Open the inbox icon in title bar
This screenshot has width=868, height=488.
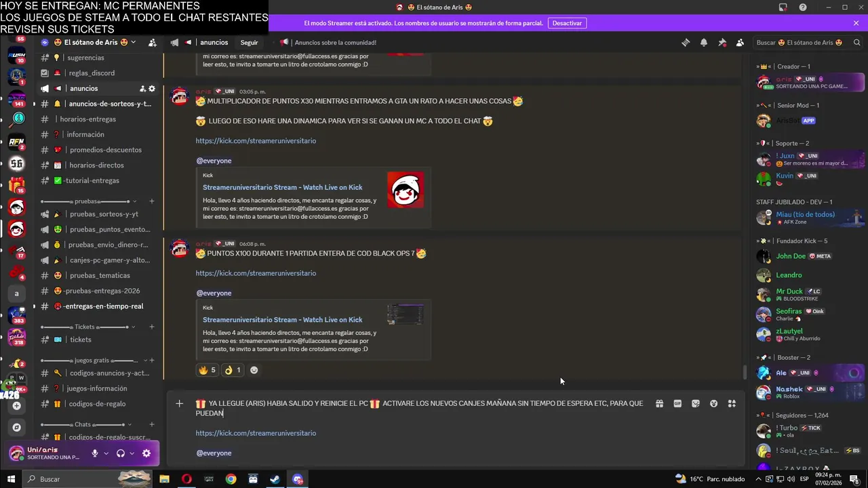click(x=783, y=7)
